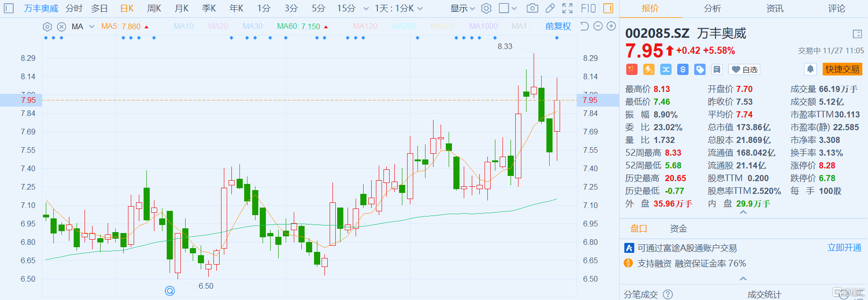The width and height of the screenshot is (868, 300).
Task: Switch to 分时 intraday chart
Action: pyautogui.click(x=74, y=8)
